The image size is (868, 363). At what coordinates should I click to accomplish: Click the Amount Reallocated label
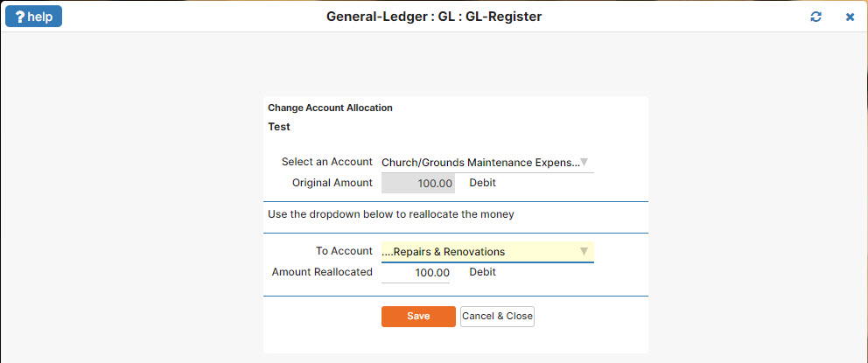tap(322, 272)
